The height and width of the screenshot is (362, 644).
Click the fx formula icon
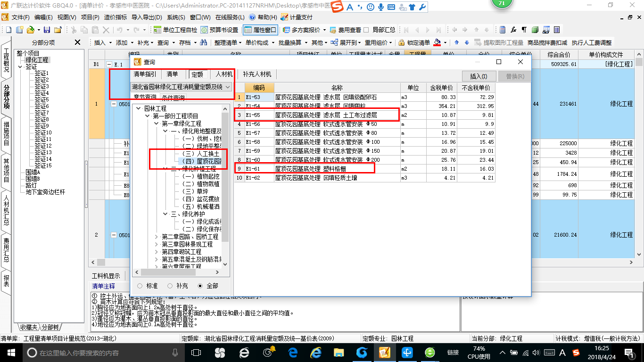pos(514,30)
